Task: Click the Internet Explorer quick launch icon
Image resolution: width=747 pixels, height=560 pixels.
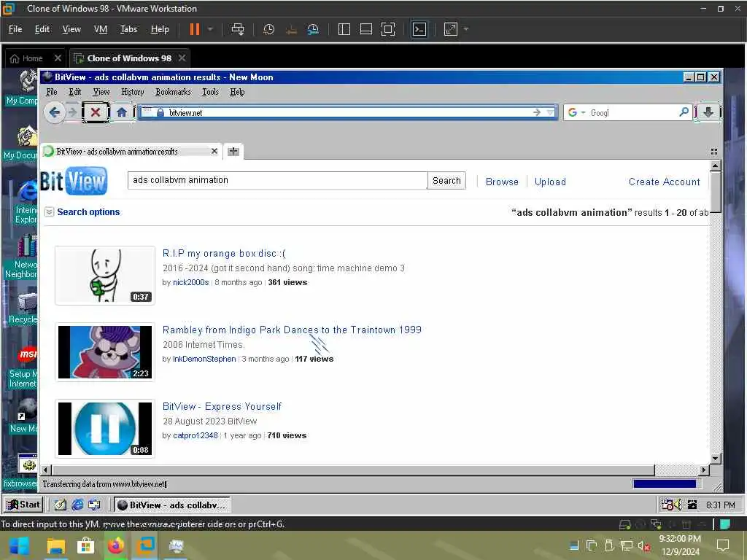Action: click(x=77, y=505)
